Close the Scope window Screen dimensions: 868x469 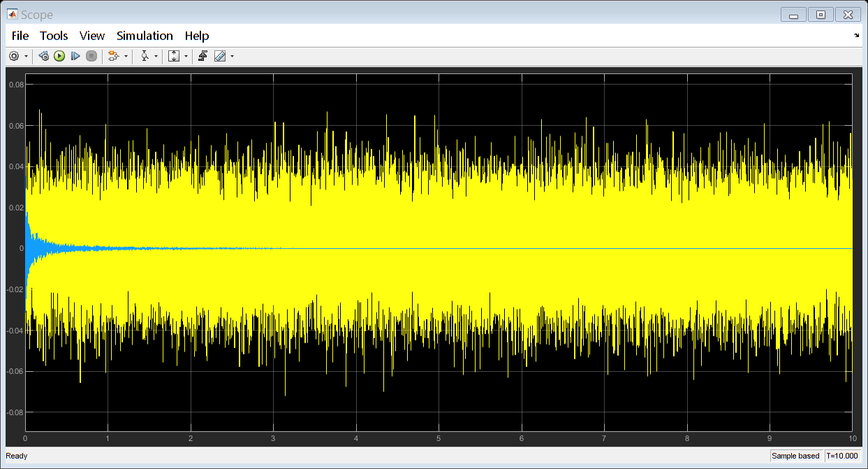click(x=848, y=14)
